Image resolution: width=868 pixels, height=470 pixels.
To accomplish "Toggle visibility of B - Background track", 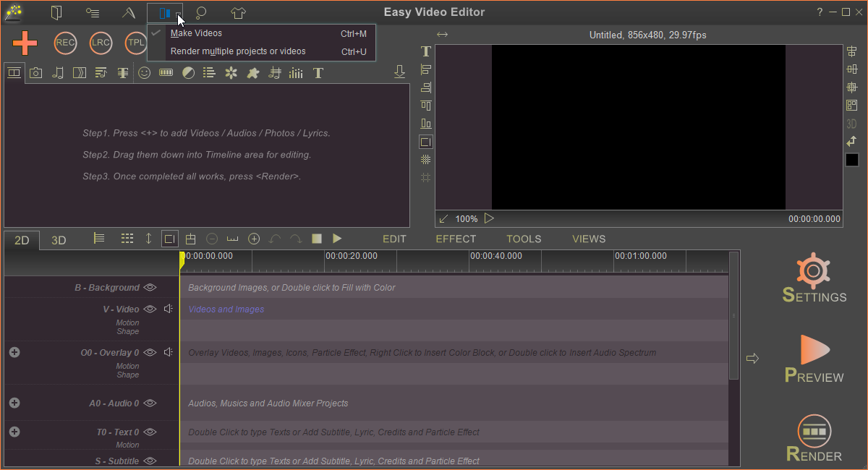I will click(150, 287).
